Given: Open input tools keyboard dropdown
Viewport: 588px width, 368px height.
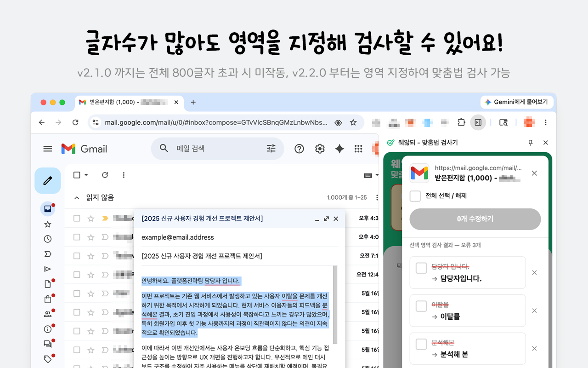Looking at the screenshot, I should coord(371,175).
